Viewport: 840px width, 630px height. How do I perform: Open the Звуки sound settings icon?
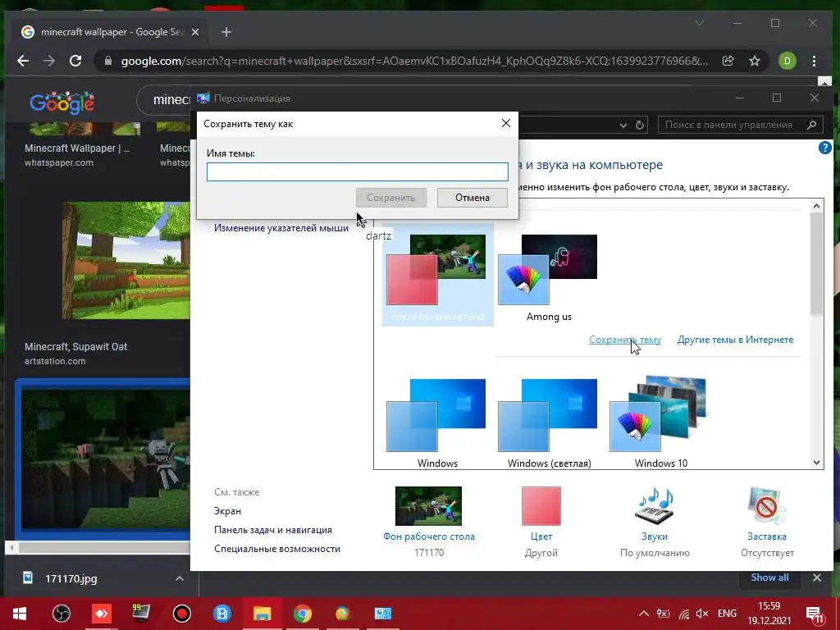click(x=654, y=506)
